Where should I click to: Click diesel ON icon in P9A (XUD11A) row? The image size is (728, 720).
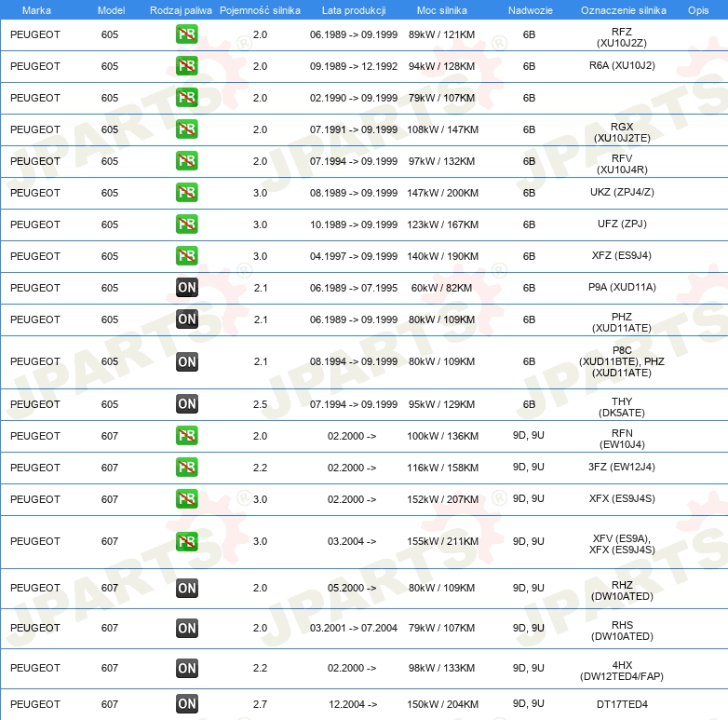coord(187,288)
